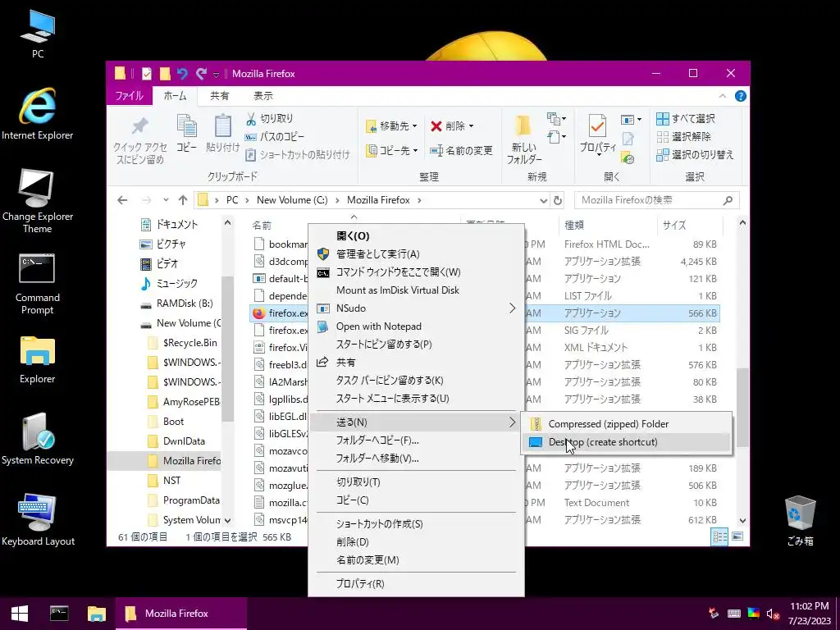
Task: Open Keyboard Layout desktop icon
Action: [x=38, y=519]
